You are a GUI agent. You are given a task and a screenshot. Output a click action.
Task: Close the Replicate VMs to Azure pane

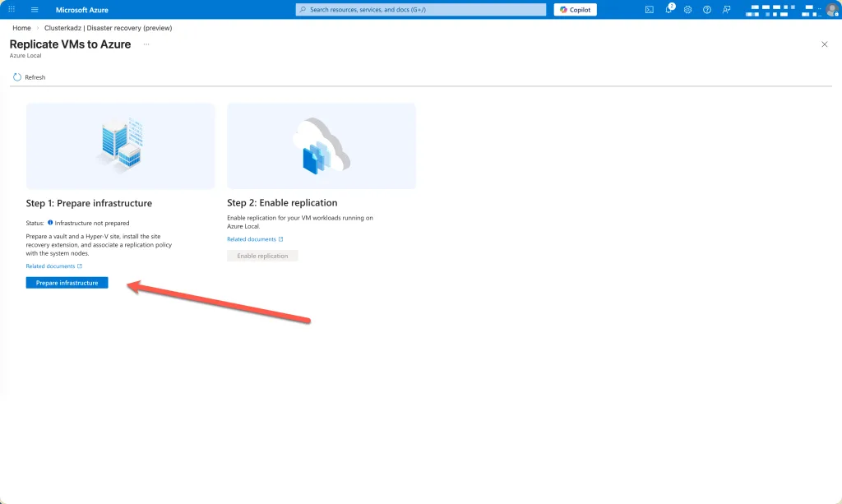point(825,44)
